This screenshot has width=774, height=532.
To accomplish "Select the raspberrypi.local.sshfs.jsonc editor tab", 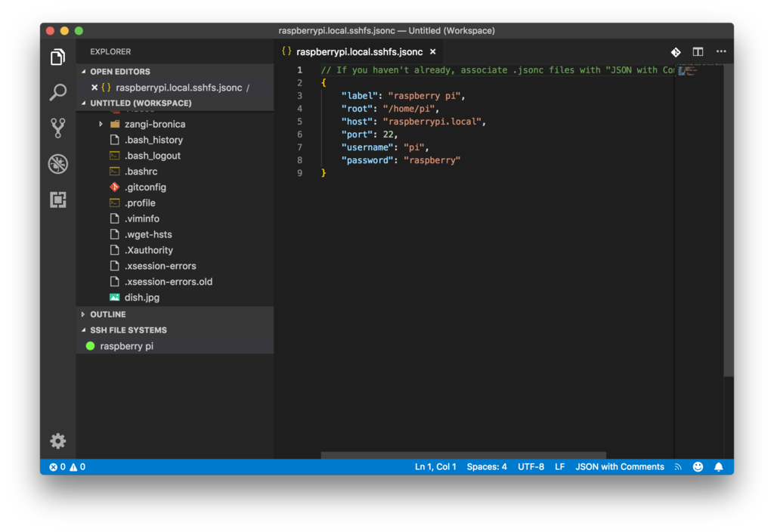I will pyautogui.click(x=359, y=52).
